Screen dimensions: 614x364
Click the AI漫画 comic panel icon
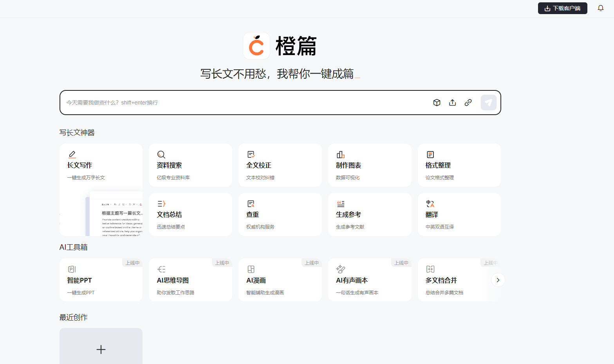251,269
